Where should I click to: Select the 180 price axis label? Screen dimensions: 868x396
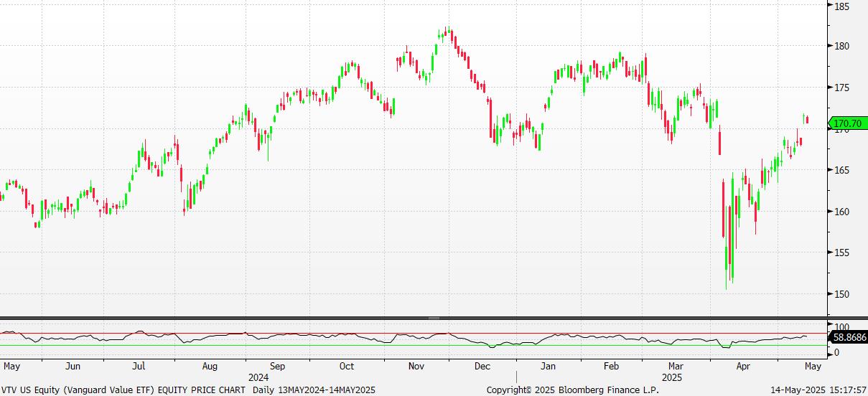coord(841,47)
